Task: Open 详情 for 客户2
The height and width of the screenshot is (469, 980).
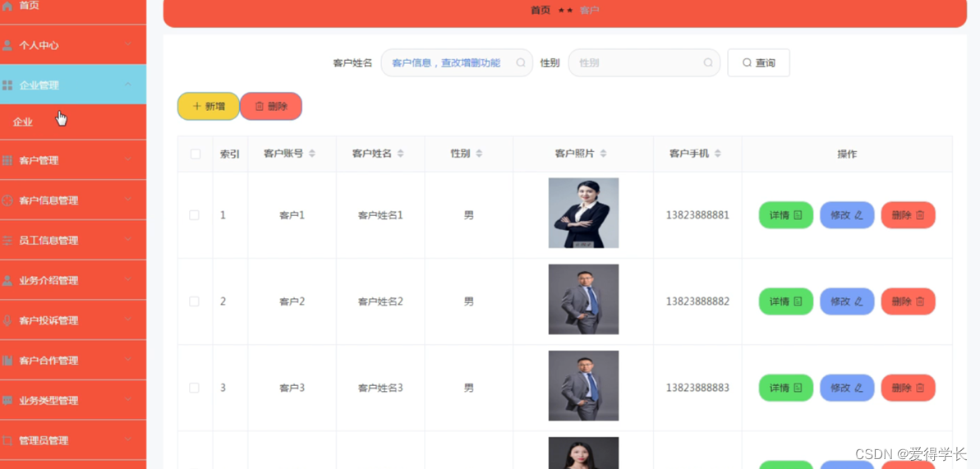Action: [x=785, y=301]
